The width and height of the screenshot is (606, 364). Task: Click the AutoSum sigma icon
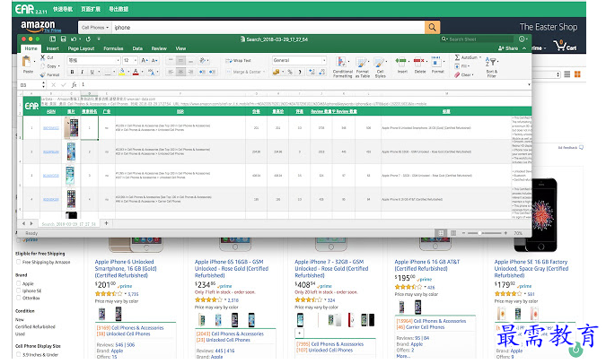pos(457,57)
